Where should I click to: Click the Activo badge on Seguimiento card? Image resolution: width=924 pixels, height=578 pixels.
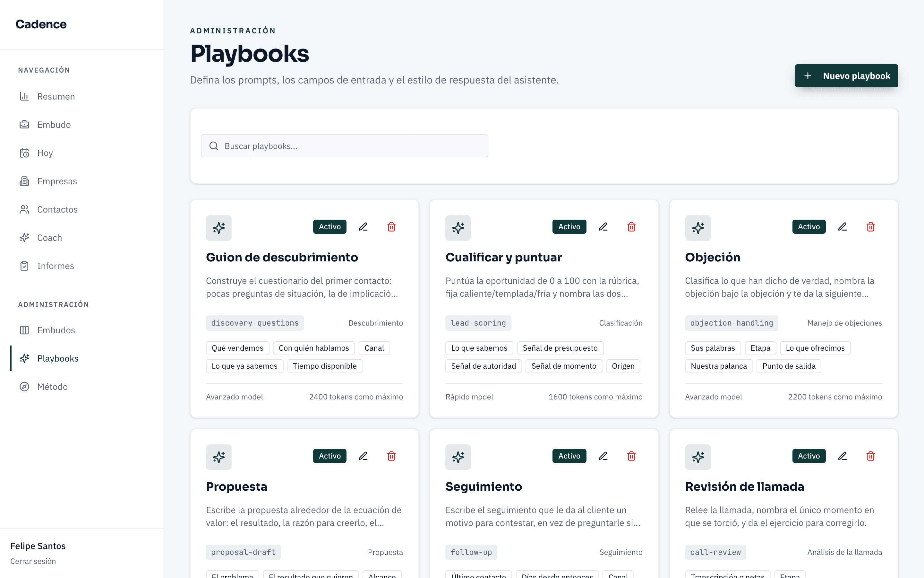tap(569, 456)
